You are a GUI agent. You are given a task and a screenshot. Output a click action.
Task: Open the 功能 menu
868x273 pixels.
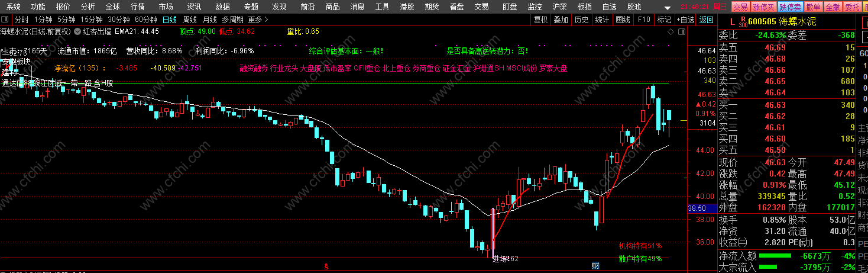pyautogui.click(x=38, y=7)
